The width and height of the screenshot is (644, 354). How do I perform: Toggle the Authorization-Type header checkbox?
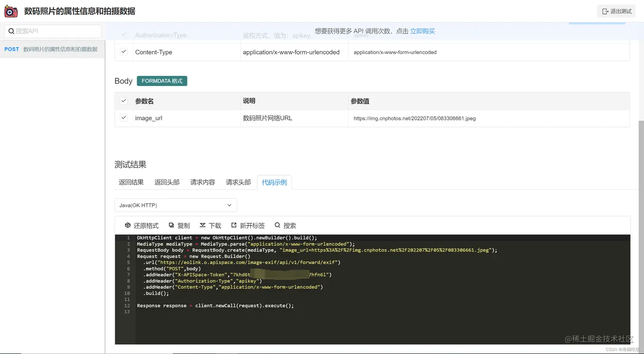(x=124, y=34)
